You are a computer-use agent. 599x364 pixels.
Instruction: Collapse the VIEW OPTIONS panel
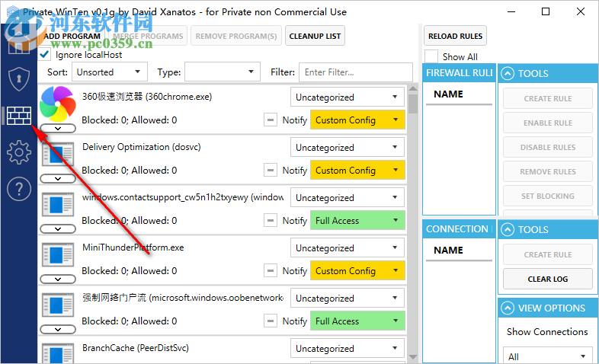tap(508, 308)
